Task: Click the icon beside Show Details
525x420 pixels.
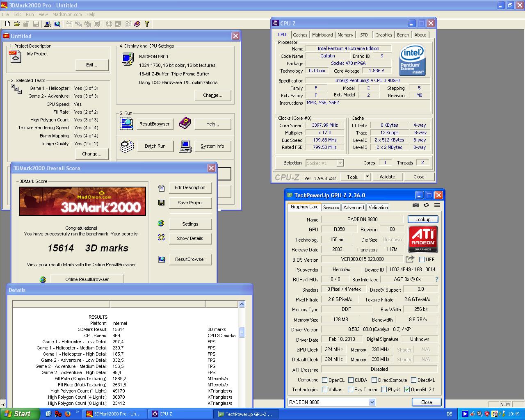Action: pyautogui.click(x=161, y=237)
